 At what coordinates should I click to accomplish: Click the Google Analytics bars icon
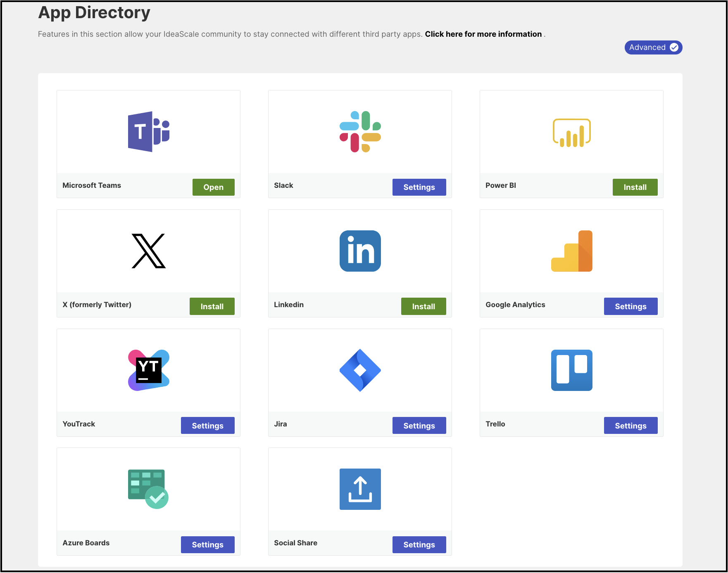[x=572, y=251]
